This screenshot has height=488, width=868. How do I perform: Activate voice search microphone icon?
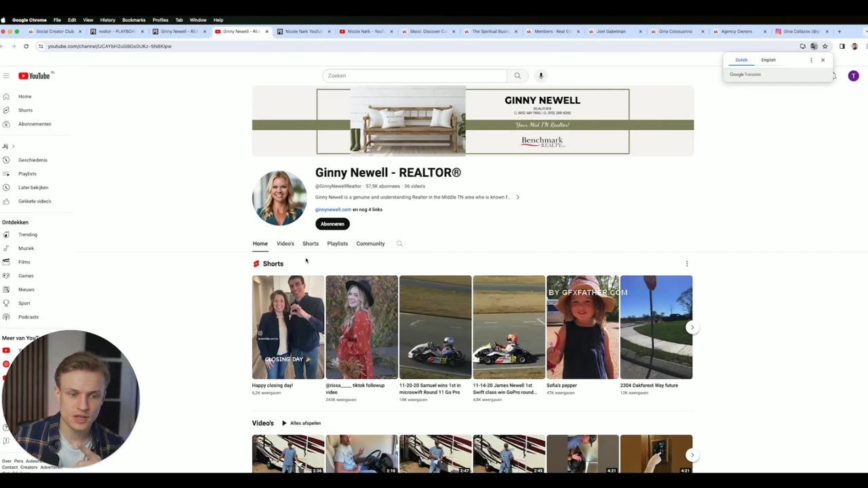coord(540,76)
